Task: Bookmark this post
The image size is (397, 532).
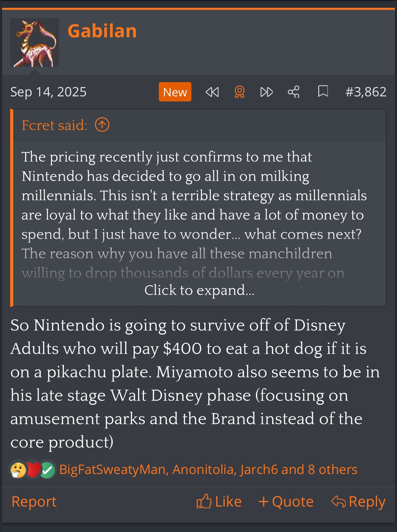Action: [323, 92]
